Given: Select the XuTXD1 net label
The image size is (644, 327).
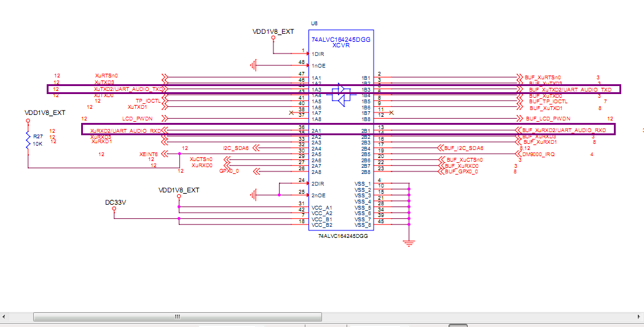Looking at the screenshot, I should [x=137, y=107].
